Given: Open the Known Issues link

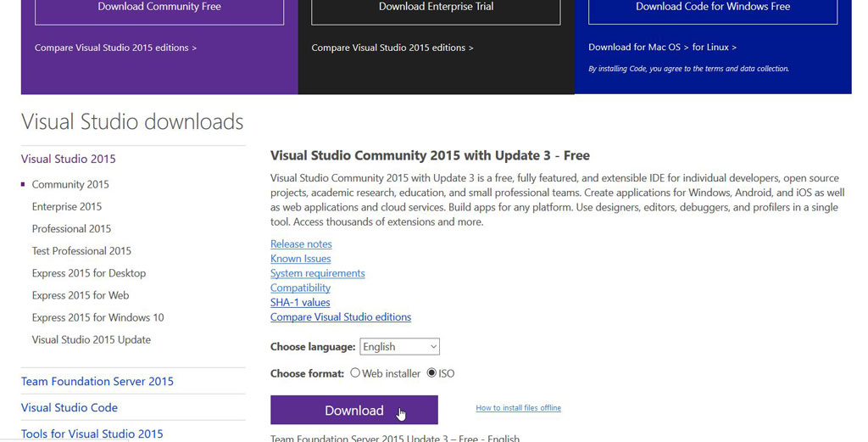Looking at the screenshot, I should [x=301, y=259].
